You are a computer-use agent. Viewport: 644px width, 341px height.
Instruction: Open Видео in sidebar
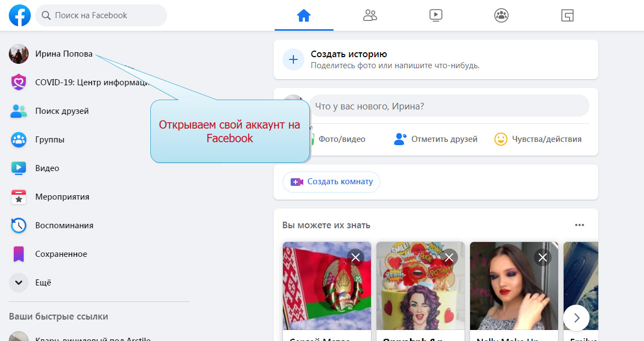tap(47, 168)
